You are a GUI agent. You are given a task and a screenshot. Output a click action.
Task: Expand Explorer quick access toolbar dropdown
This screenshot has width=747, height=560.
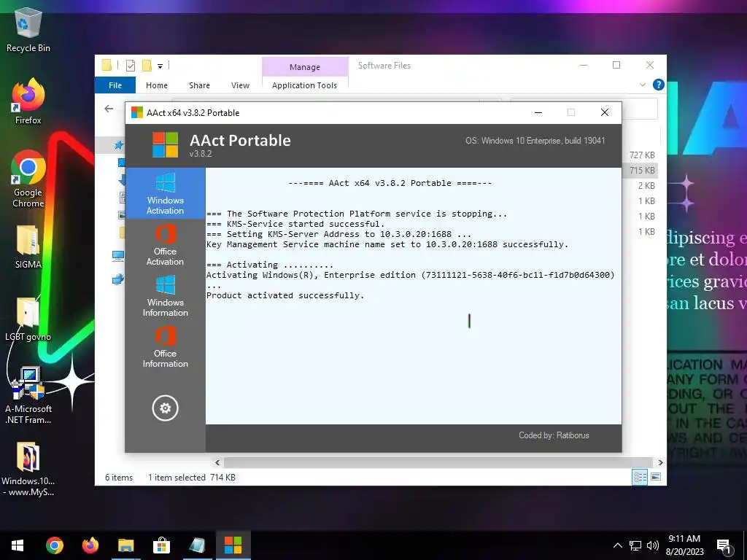(x=160, y=66)
